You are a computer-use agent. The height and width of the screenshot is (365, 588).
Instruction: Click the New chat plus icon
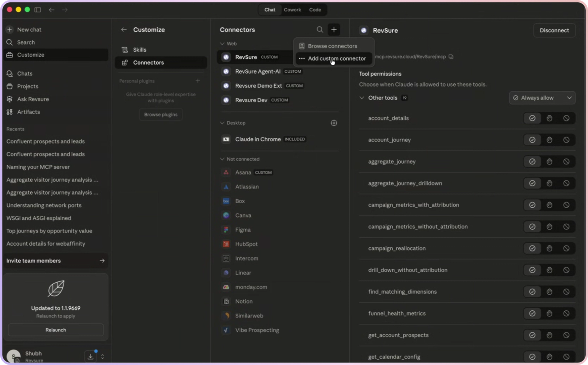(x=10, y=29)
